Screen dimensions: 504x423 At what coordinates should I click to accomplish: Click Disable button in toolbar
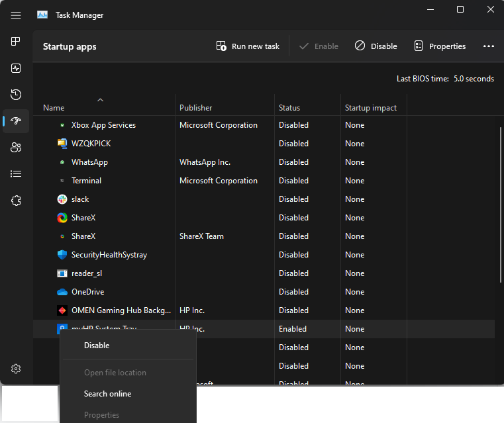click(376, 46)
